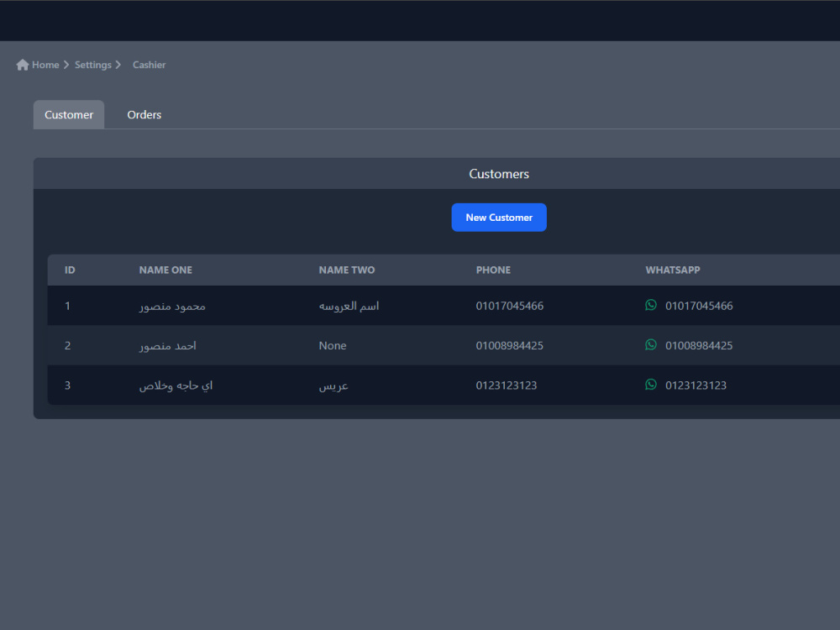Click the WHATSAPP column header

672,270
